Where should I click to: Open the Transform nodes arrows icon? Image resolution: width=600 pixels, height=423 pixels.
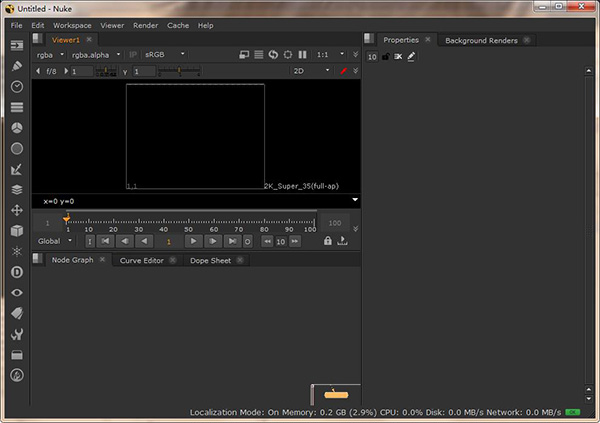(17, 210)
